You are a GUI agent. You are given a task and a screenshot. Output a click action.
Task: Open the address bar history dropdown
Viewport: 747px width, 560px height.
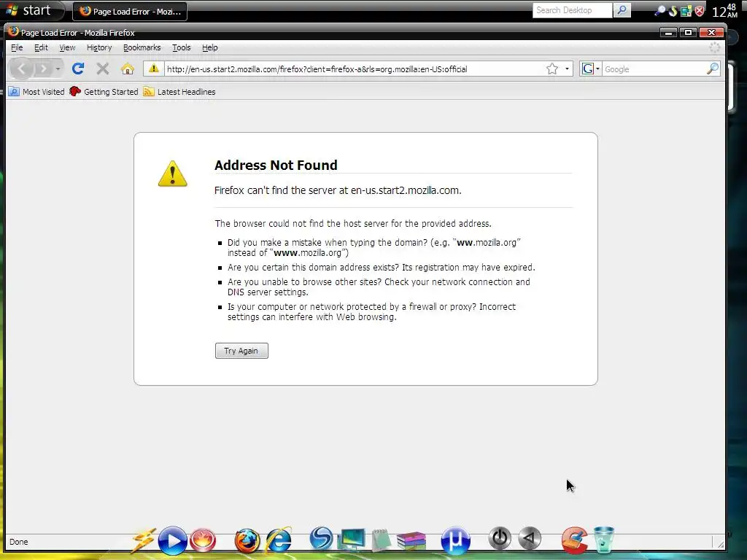[567, 69]
